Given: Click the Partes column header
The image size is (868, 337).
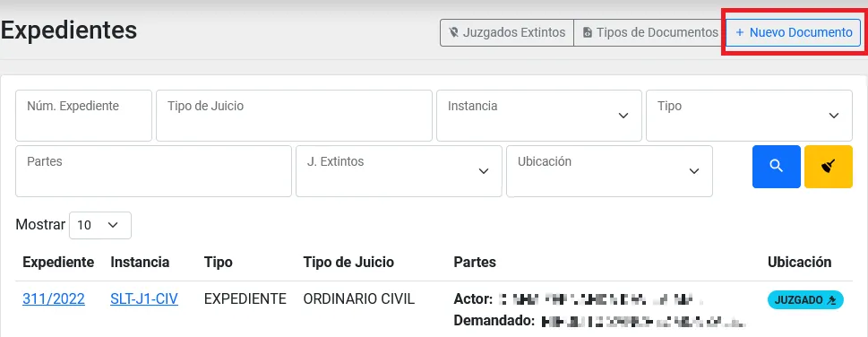Looking at the screenshot, I should 475,263.
